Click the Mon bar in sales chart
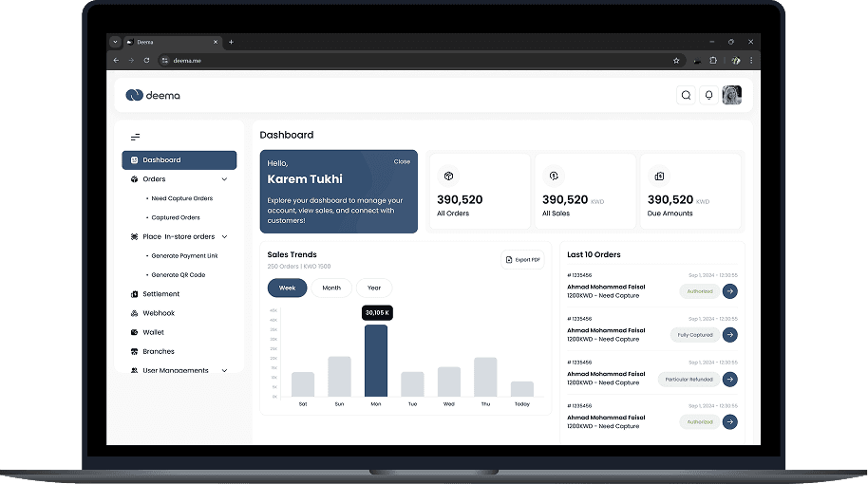The width and height of the screenshot is (868, 484). click(375, 361)
